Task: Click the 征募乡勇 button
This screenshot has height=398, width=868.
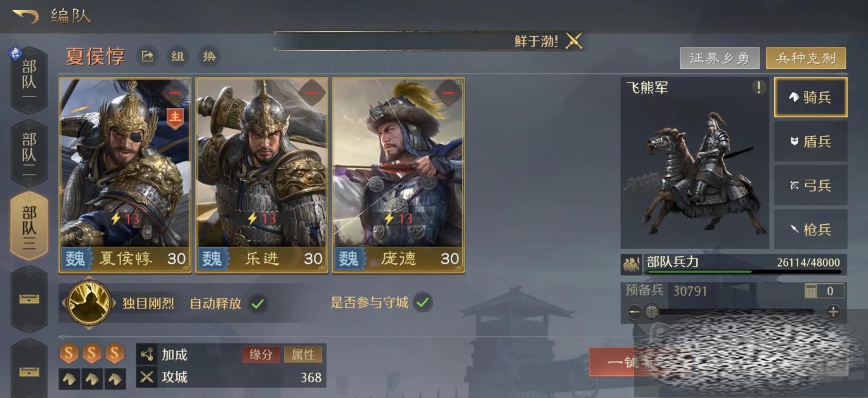Action: point(720,58)
